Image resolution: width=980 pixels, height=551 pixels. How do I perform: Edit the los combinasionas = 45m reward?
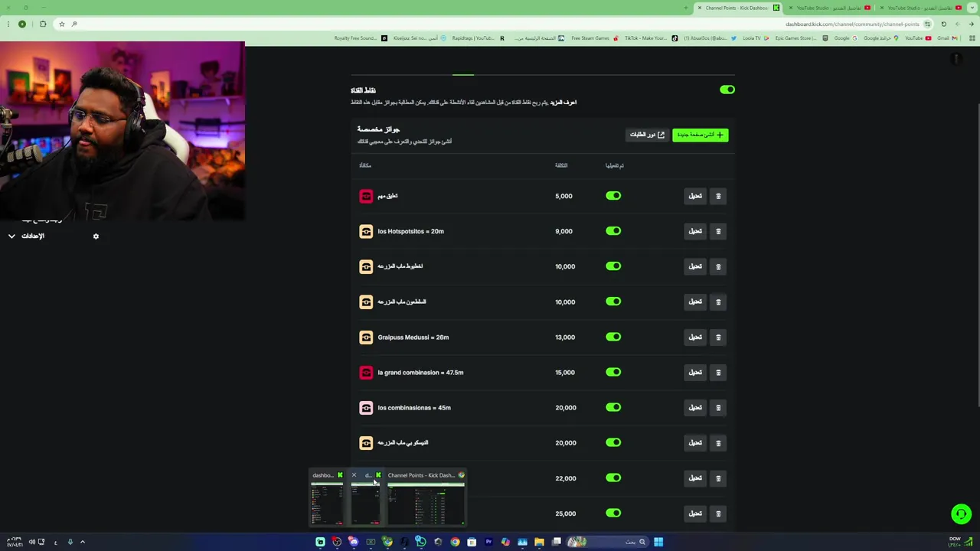point(694,407)
